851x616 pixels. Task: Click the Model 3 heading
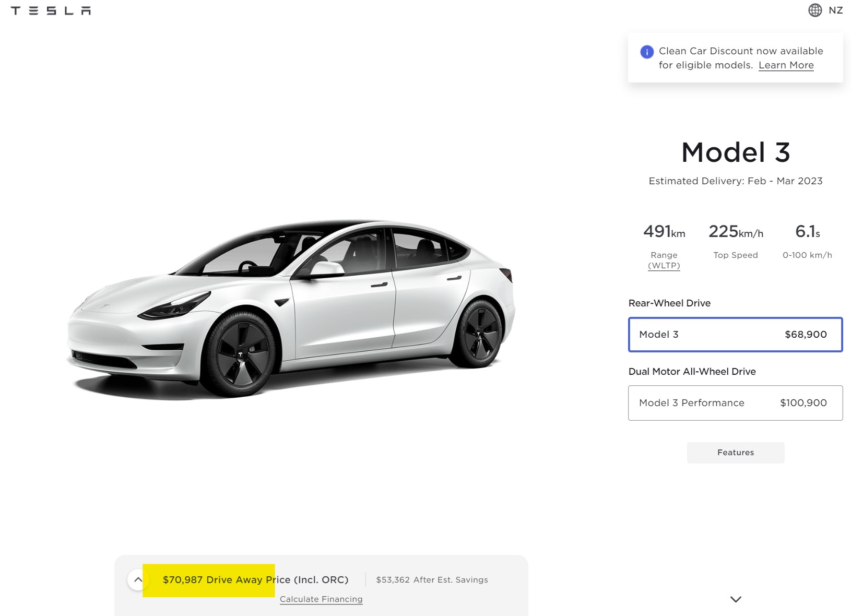coord(736,152)
